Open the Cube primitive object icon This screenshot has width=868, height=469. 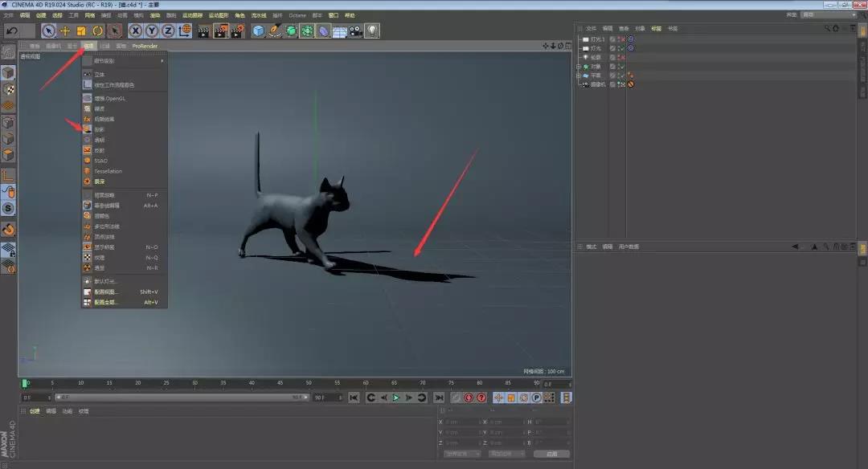pyautogui.click(x=258, y=31)
